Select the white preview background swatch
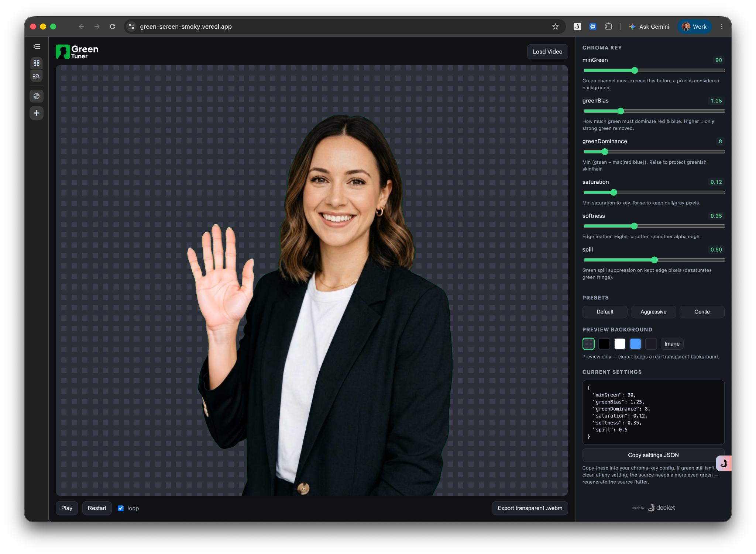This screenshot has height=554, width=756. coord(620,344)
